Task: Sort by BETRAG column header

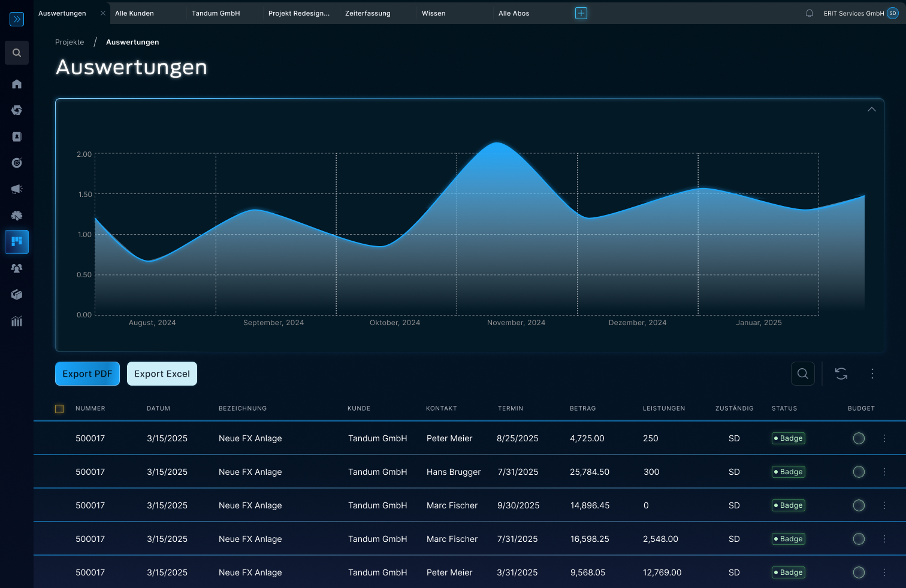Action: [x=583, y=408]
